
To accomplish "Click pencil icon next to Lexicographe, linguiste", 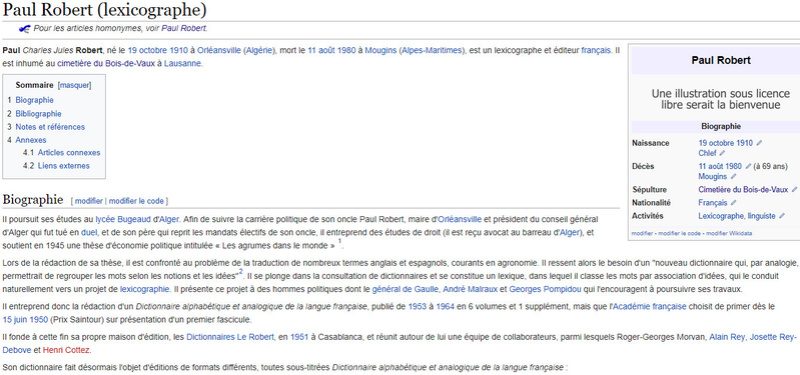I will click(782, 216).
